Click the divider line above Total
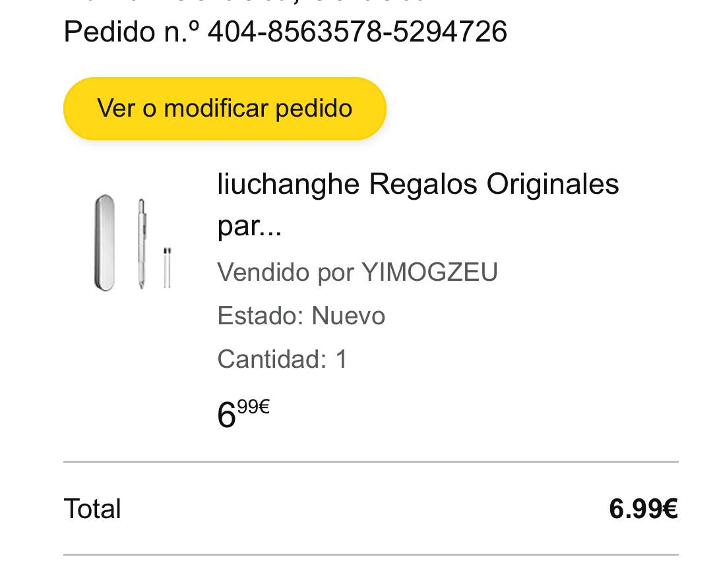 point(371,462)
